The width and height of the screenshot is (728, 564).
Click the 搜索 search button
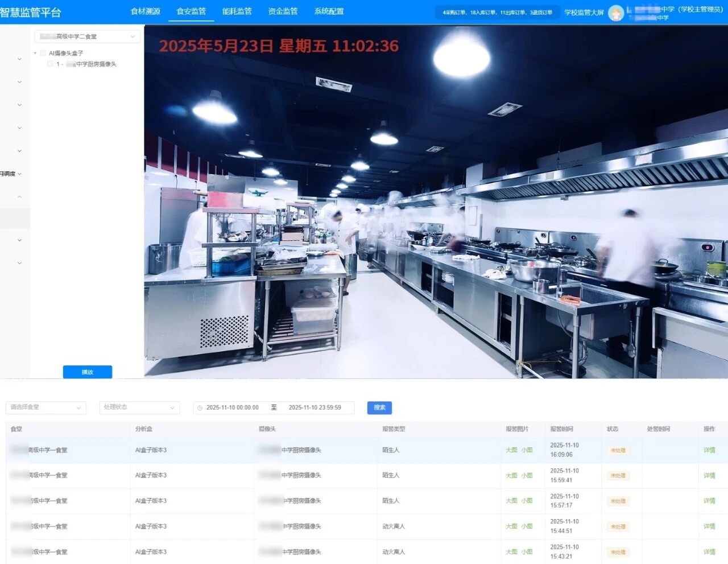pyautogui.click(x=379, y=407)
